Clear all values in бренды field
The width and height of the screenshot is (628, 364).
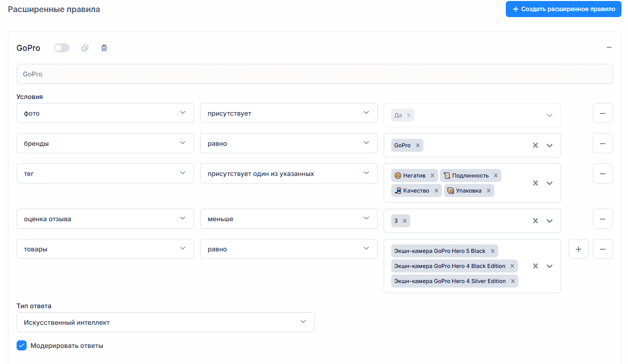535,145
